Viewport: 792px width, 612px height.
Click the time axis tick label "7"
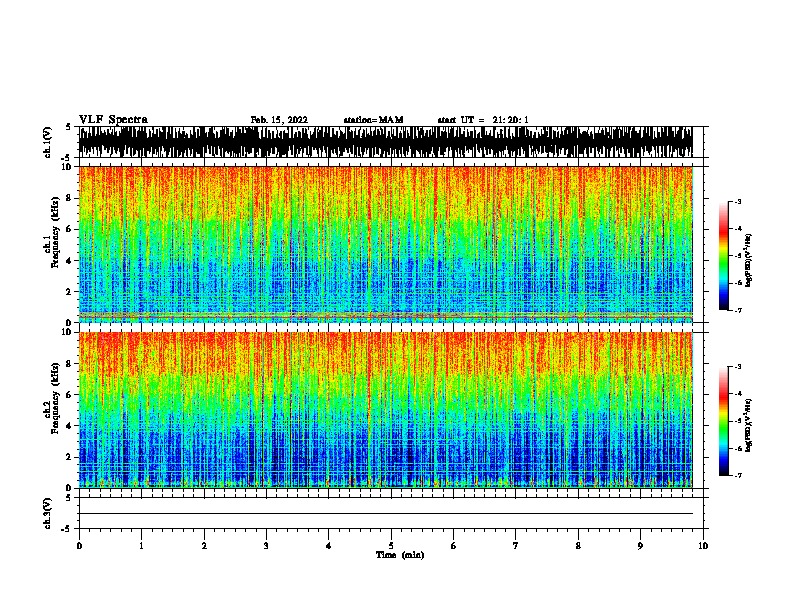point(516,546)
